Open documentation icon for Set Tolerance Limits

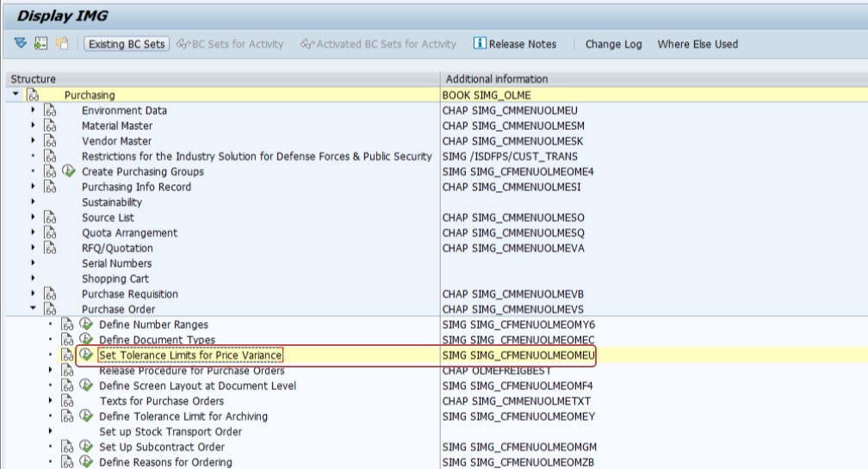point(67,355)
